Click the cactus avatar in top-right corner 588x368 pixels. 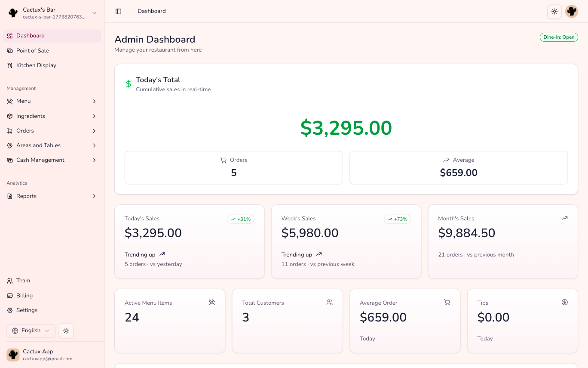tap(572, 11)
